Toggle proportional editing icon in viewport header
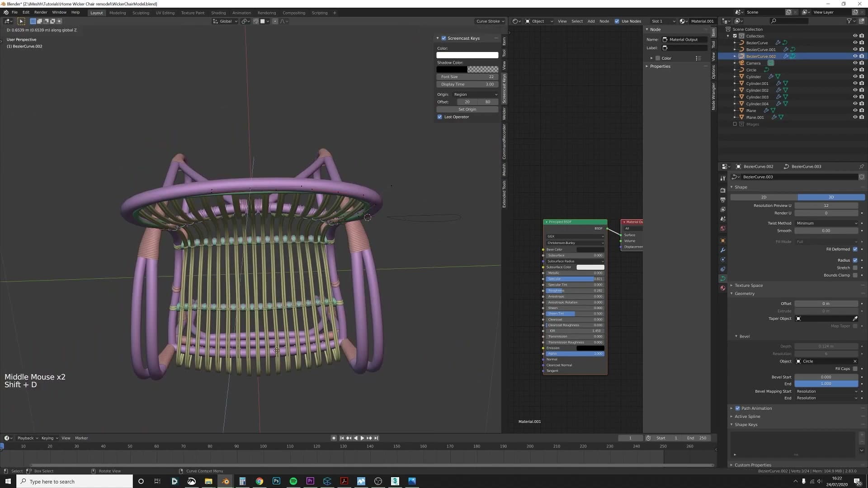 [x=275, y=21]
